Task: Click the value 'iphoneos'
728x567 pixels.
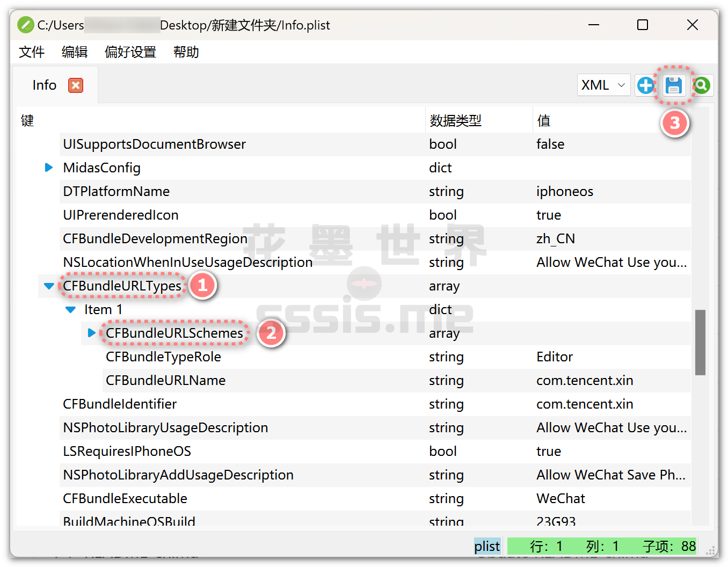Action: pos(565,191)
